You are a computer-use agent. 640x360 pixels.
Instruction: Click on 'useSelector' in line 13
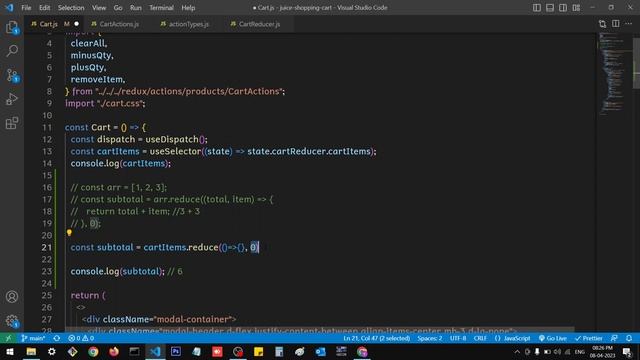(176, 151)
